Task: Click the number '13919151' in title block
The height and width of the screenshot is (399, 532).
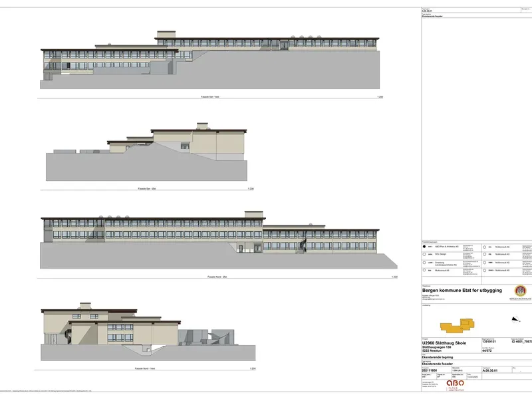Action: click(x=489, y=342)
